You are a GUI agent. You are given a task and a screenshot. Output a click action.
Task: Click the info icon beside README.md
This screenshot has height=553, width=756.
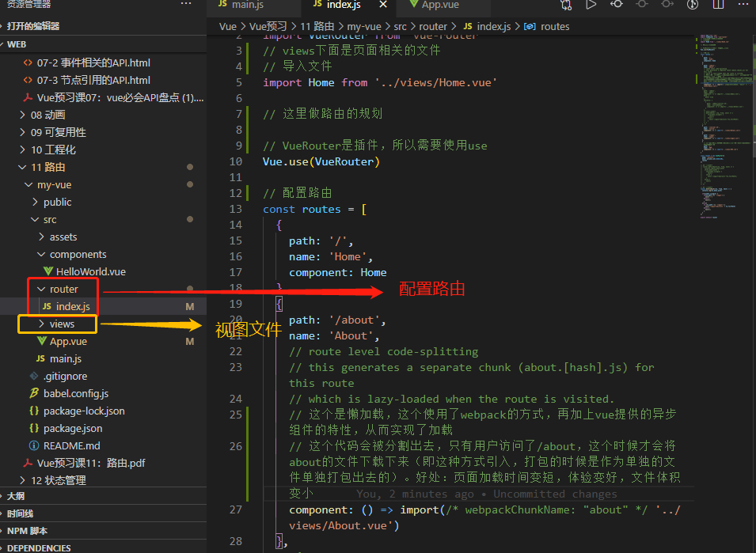[34, 445]
